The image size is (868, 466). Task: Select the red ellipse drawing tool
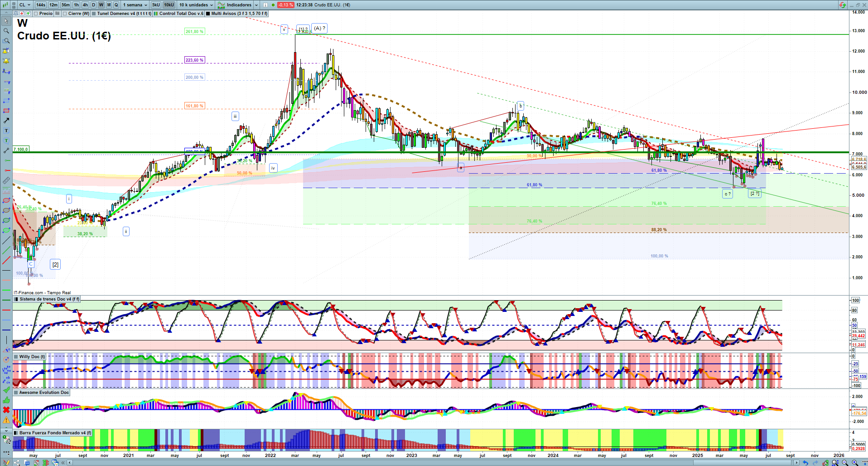click(6, 200)
